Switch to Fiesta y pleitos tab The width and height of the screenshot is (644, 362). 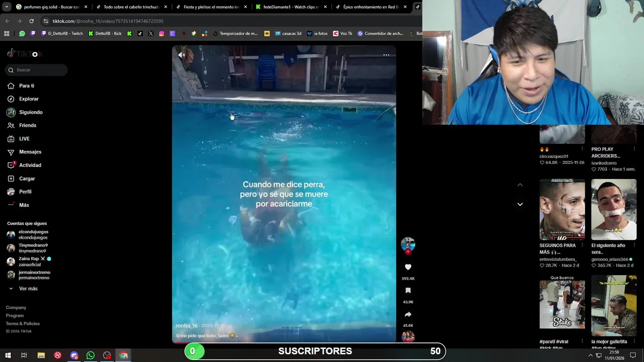coord(211,7)
